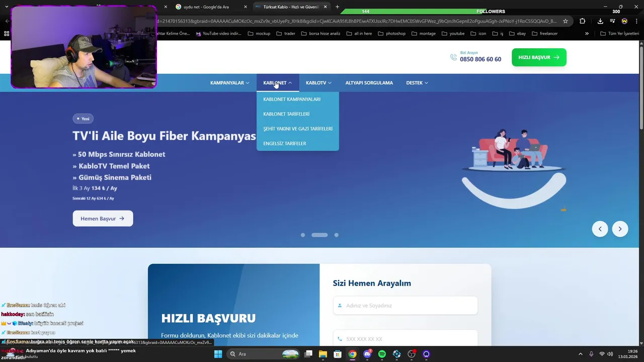Click the taskbar Ara search box
This screenshot has height=362, width=644.
tap(263, 354)
